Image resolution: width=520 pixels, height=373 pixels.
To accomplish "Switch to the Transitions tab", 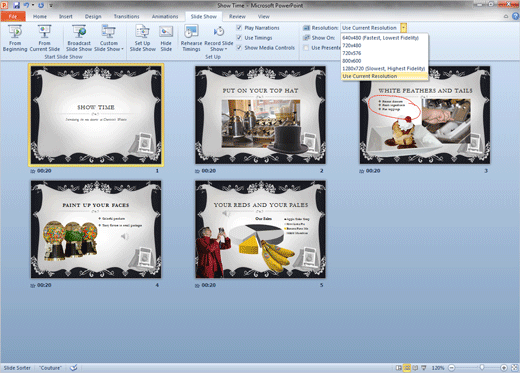I will (126, 16).
